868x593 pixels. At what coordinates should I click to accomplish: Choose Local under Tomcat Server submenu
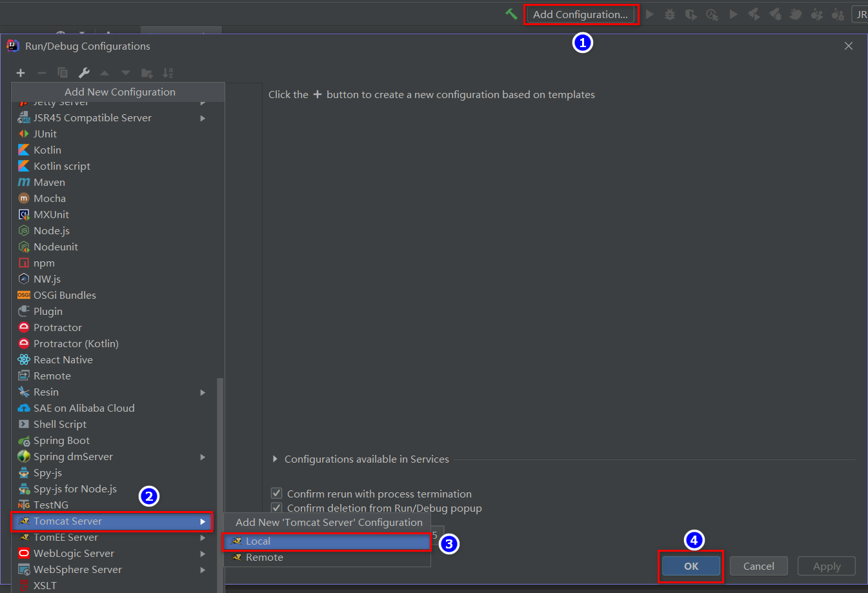(x=327, y=541)
